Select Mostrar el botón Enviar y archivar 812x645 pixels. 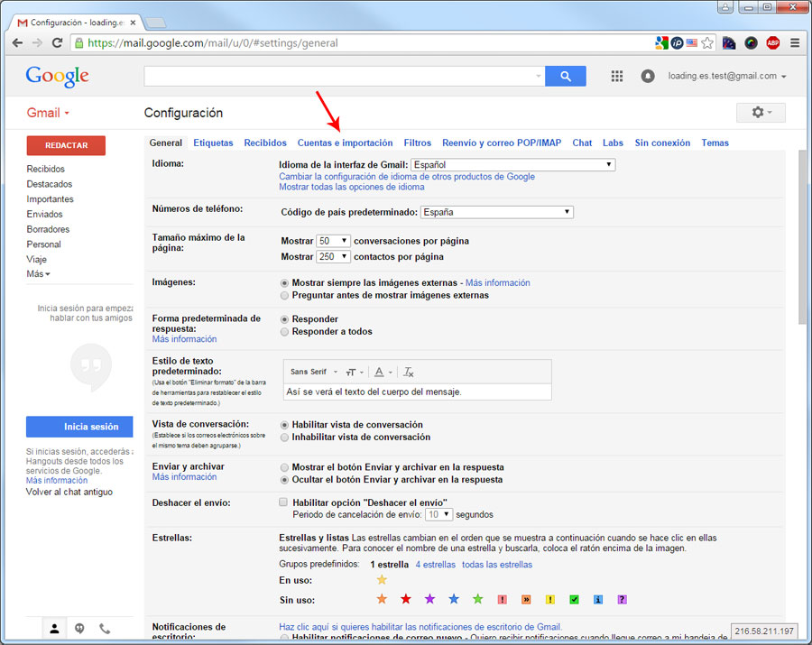click(x=284, y=467)
